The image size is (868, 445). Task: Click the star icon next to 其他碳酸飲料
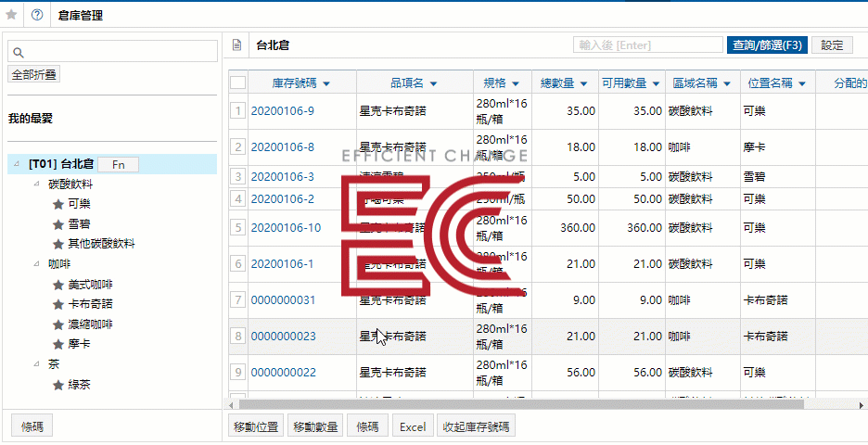(57, 244)
